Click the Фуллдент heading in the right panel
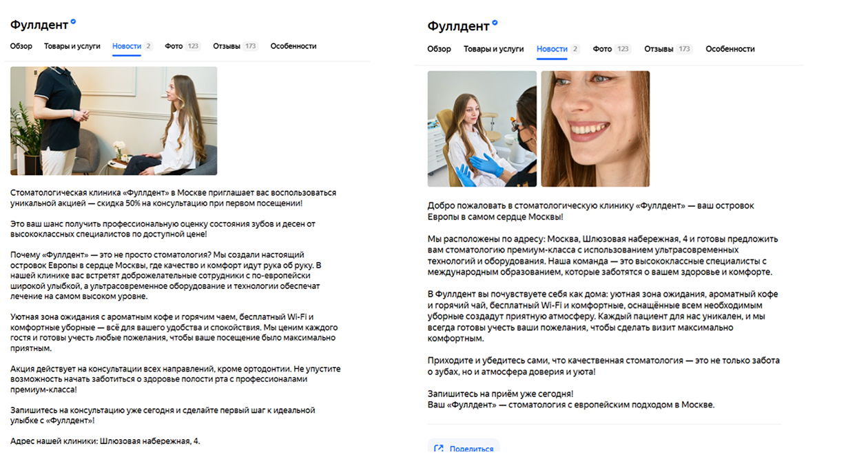Screen dimensions: 868x453 (458, 26)
